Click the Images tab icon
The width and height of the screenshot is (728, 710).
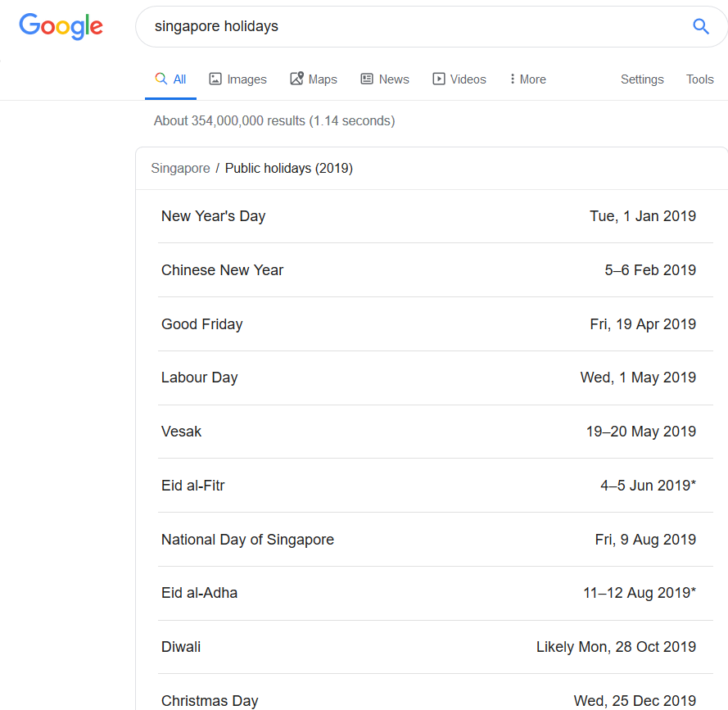click(215, 79)
